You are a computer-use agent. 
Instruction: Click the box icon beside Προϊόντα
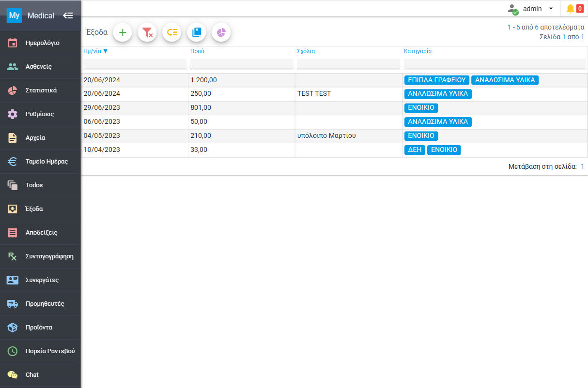(13, 328)
